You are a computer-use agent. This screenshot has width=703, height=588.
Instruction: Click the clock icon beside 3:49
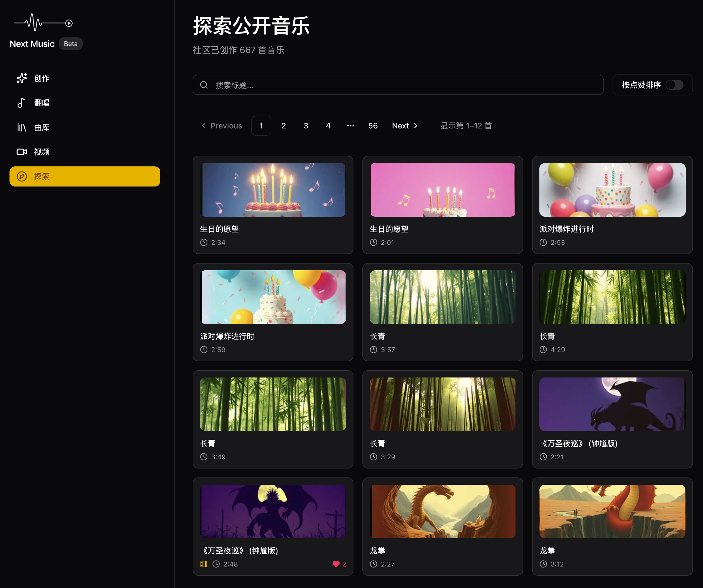[x=204, y=457]
